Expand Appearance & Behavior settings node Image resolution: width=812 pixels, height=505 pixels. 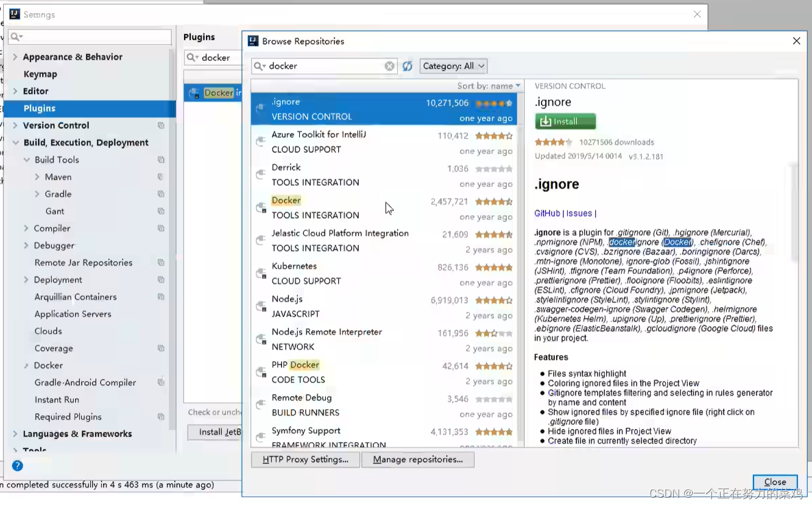point(15,57)
